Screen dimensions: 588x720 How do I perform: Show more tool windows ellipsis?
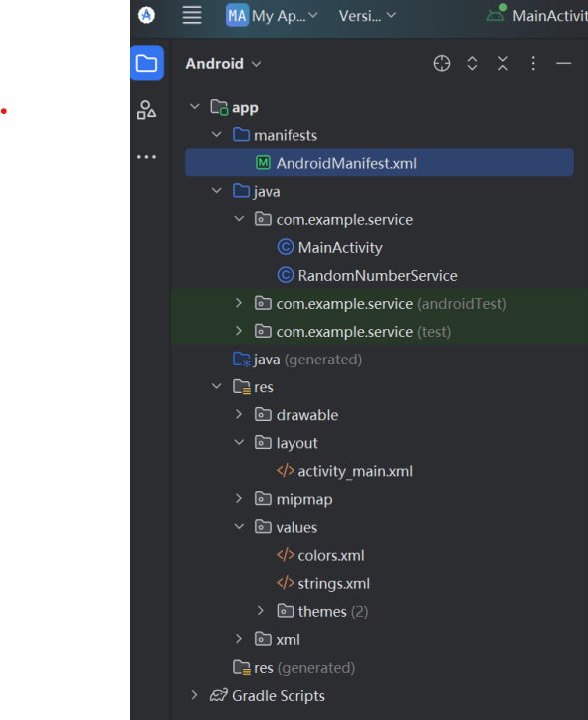[x=146, y=157]
